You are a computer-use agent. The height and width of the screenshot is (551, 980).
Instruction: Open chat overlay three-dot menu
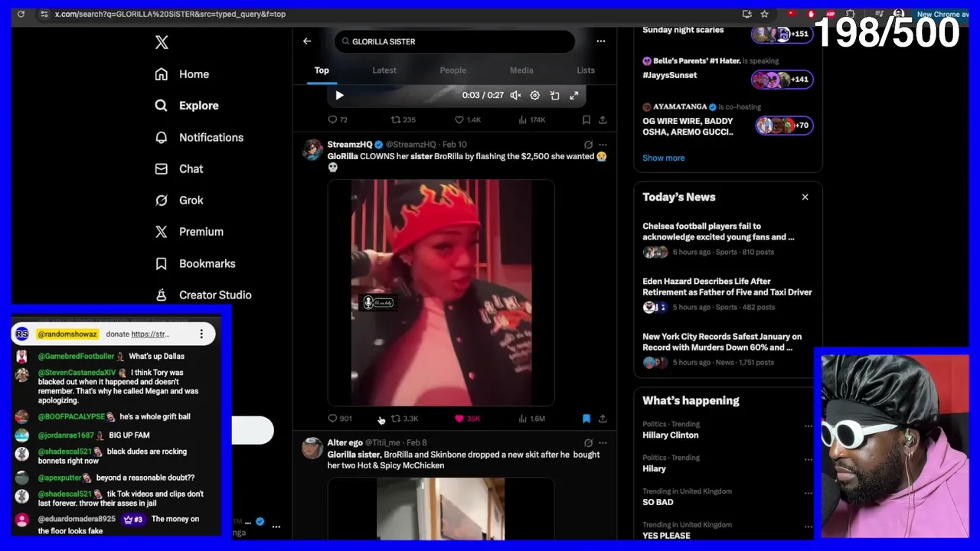pyautogui.click(x=201, y=334)
